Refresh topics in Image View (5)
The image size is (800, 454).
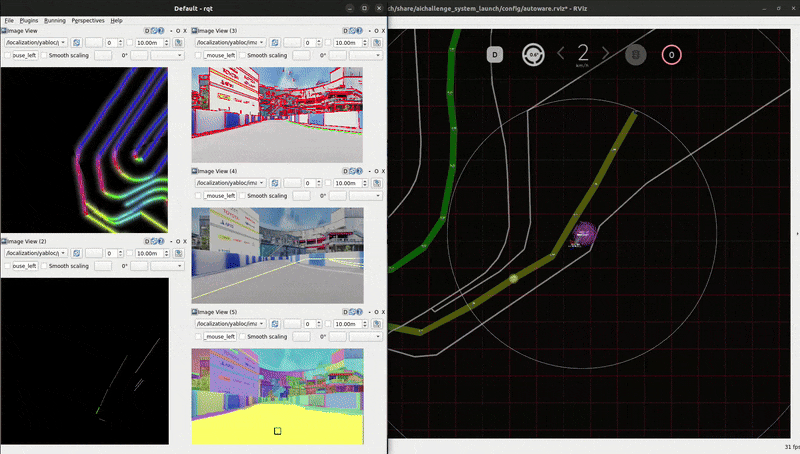coord(275,324)
